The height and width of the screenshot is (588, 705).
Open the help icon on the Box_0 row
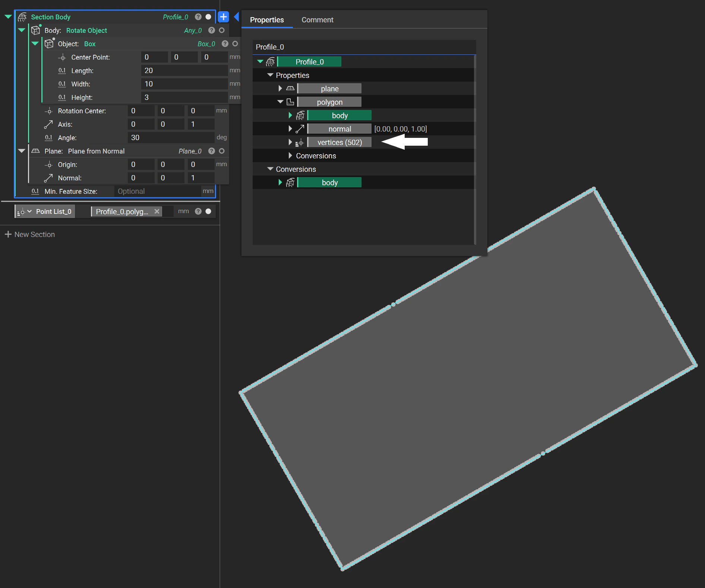[x=225, y=44]
